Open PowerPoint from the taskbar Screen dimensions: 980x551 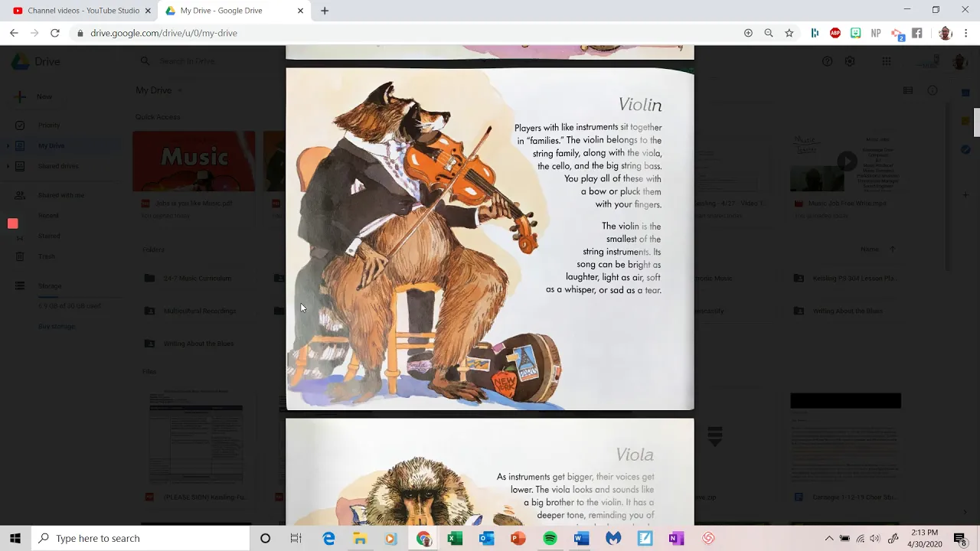518,538
